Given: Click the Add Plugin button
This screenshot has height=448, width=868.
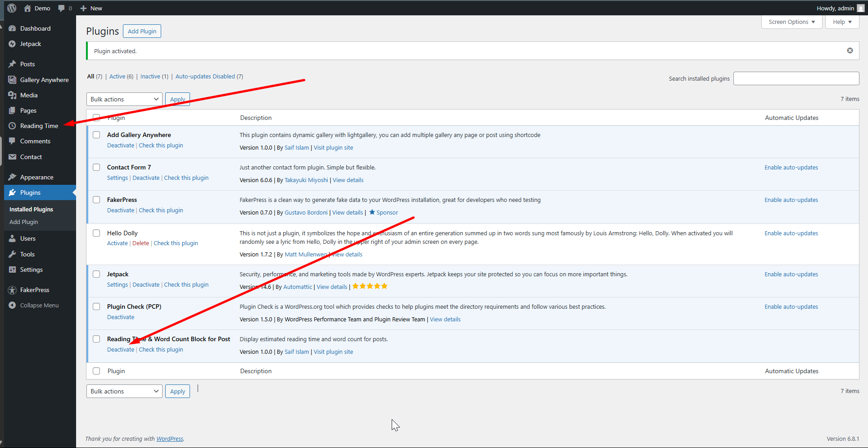Looking at the screenshot, I should pos(142,31).
